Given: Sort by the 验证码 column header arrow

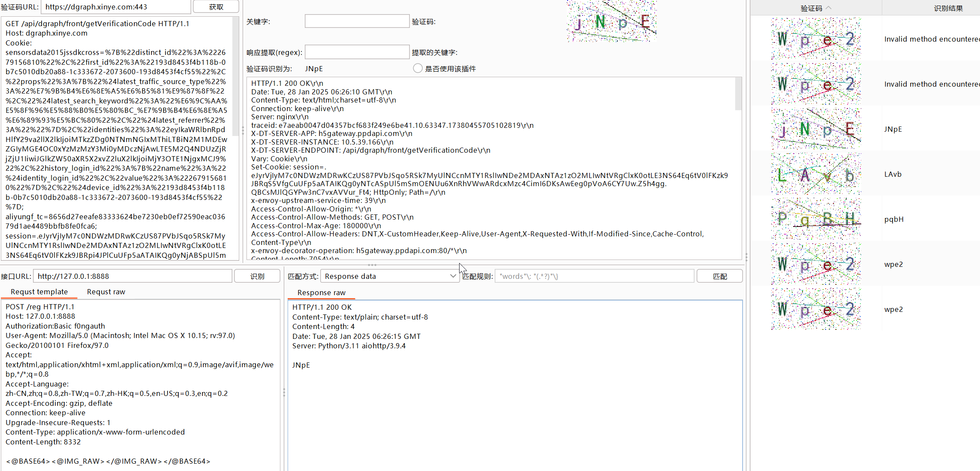Looking at the screenshot, I should 828,8.
